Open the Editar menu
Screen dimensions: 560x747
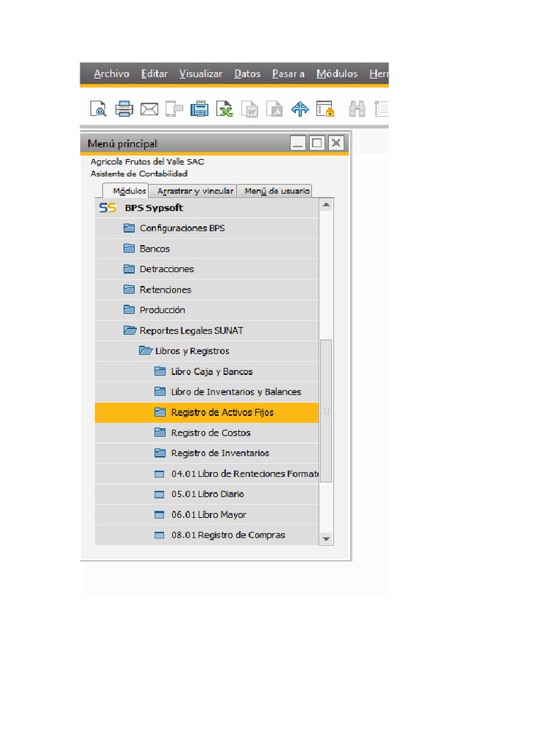click(x=155, y=74)
